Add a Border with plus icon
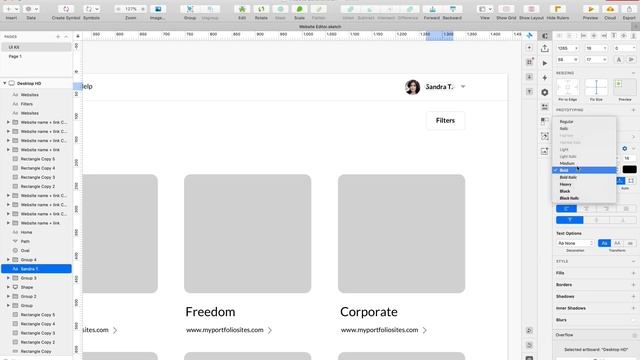The image size is (640, 360). 633,284
